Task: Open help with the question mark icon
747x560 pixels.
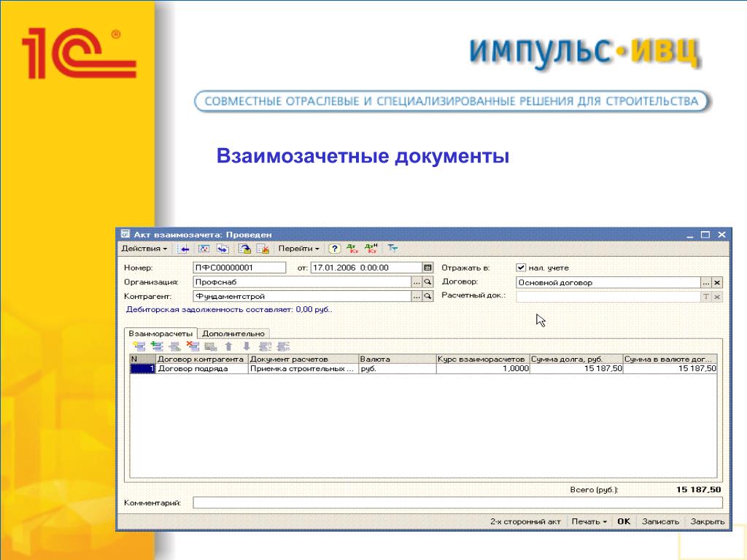Action: (334, 249)
